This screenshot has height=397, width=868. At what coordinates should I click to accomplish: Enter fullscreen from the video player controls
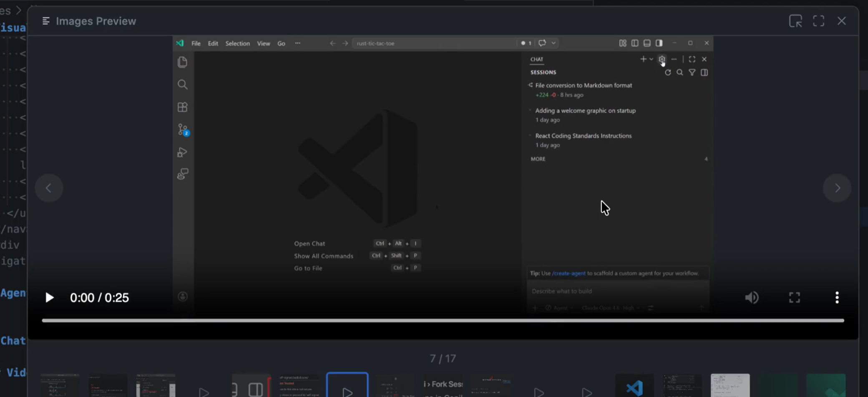795,298
